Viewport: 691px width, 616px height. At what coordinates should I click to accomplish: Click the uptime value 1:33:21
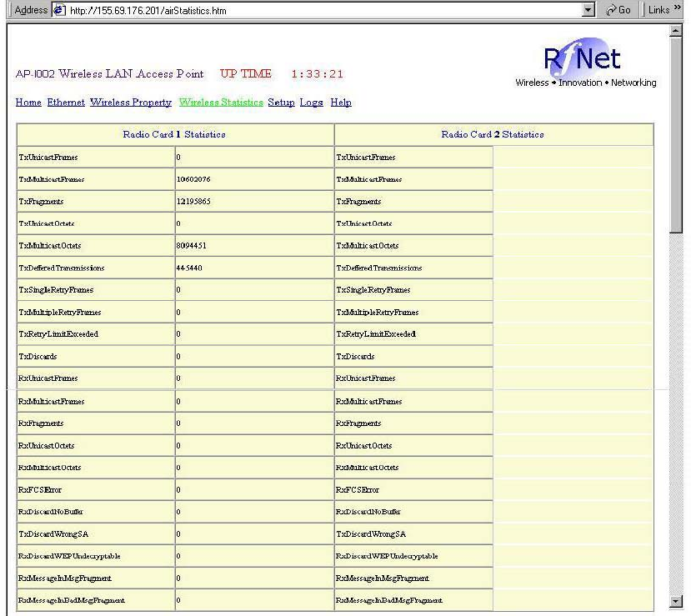pyautogui.click(x=317, y=74)
